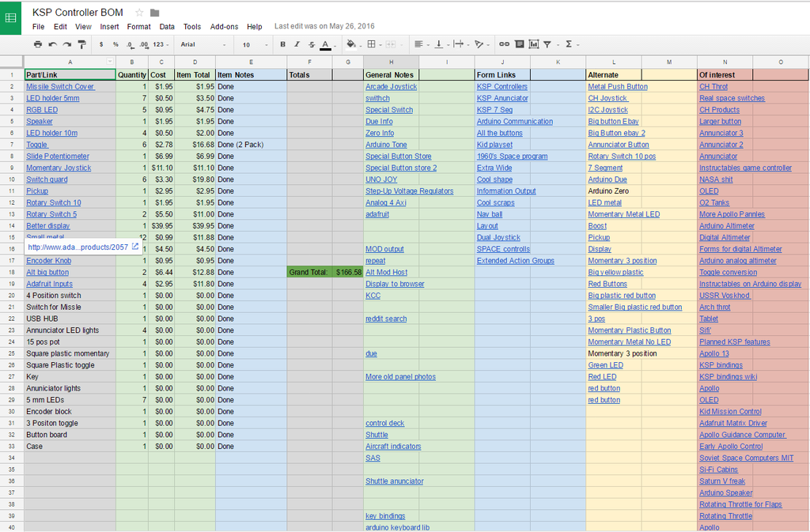The height and width of the screenshot is (532, 810).
Task: Activate the Paint format tool
Action: [x=81, y=44]
